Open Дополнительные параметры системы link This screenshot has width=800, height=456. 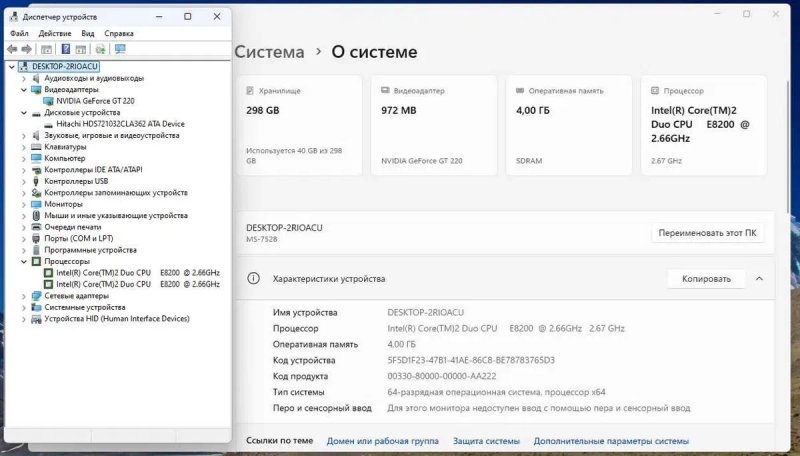click(x=611, y=441)
